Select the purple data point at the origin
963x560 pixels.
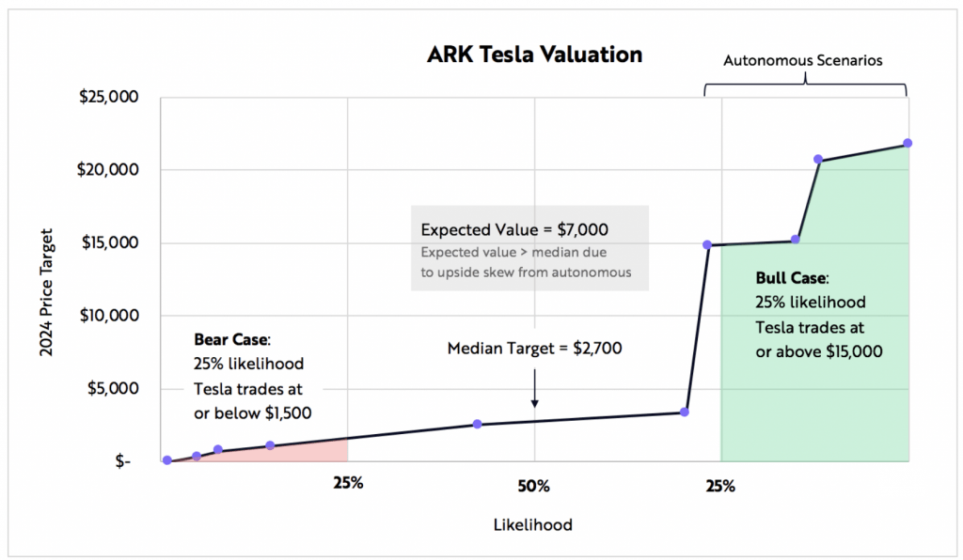pyautogui.click(x=167, y=460)
